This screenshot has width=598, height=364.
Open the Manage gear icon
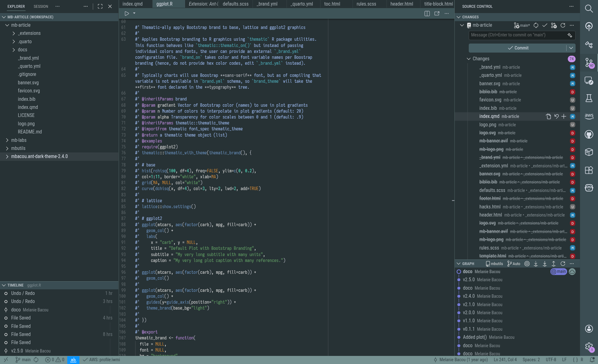click(589, 346)
